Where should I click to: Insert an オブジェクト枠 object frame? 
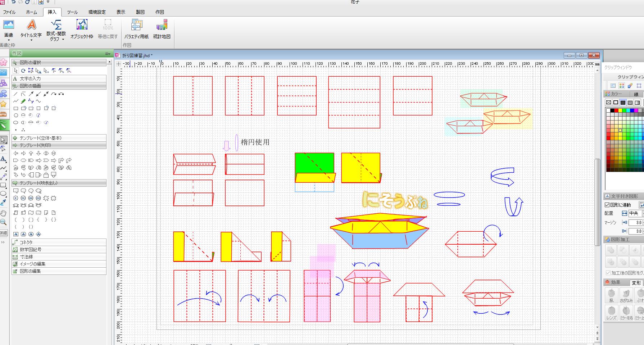click(82, 29)
